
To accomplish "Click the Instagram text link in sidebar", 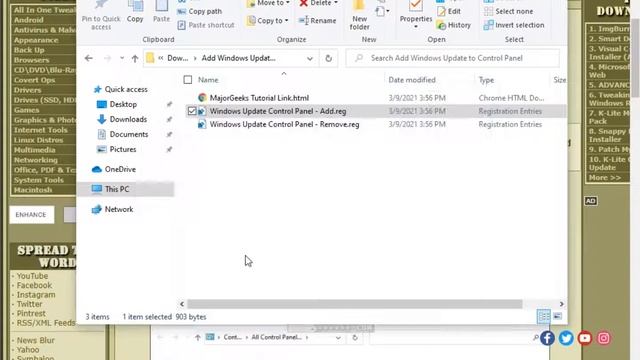I will (x=36, y=295).
